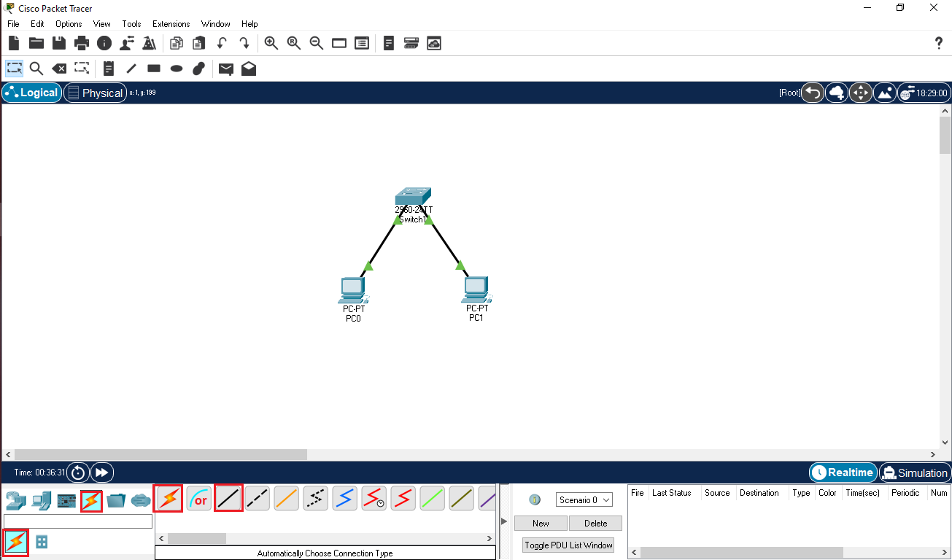Pick the Phone cable connection
This screenshot has width=952, height=560.
pos(316,499)
